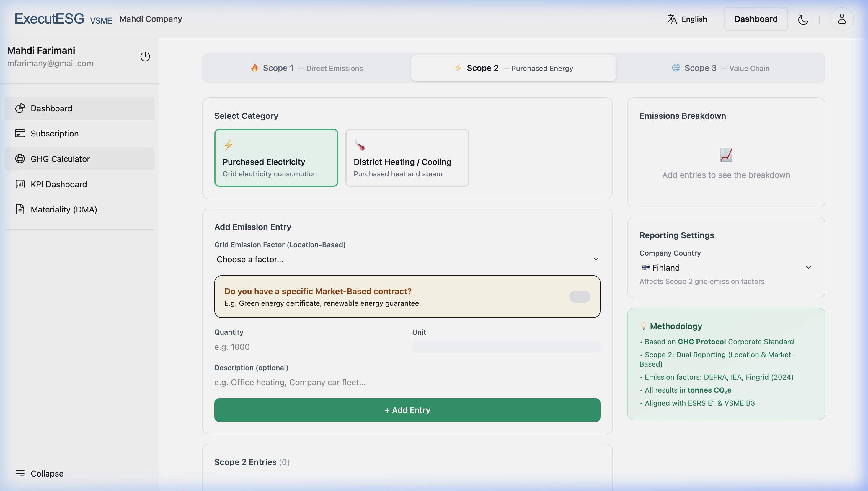
Task: Click the + Add Entry button
Action: 407,410
